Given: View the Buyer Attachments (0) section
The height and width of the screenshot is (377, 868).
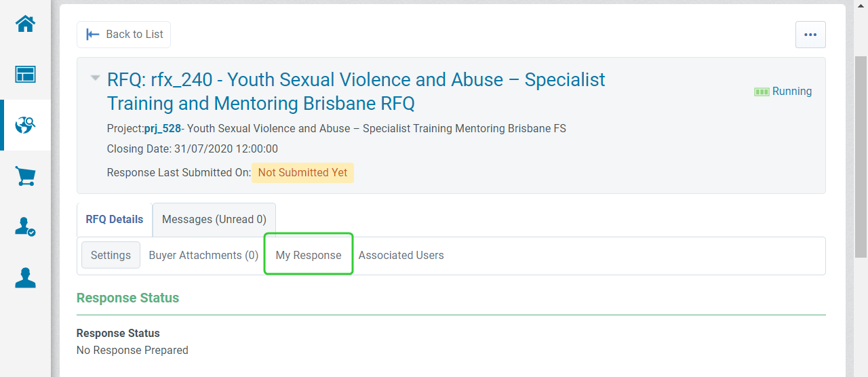Looking at the screenshot, I should [203, 255].
